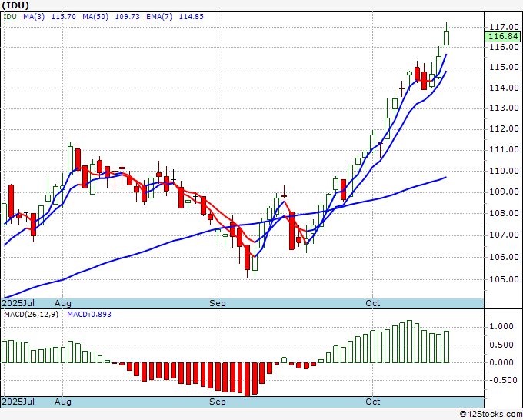Open the ©12Stocks.com credit link
523x420 pixels.
[491, 414]
